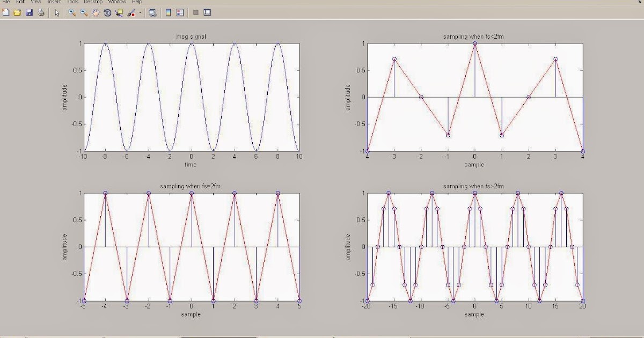Screen dimensions: 644x338
Task: Create a new figure
Action: tap(5, 13)
